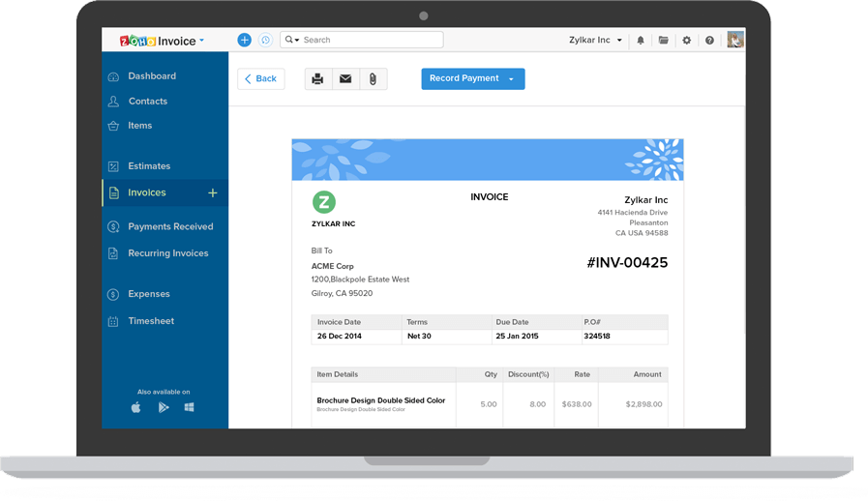Viewport: 868px width, 501px height.
Task: Click the 4141 Hacienda Drive address line
Action: [x=633, y=213]
